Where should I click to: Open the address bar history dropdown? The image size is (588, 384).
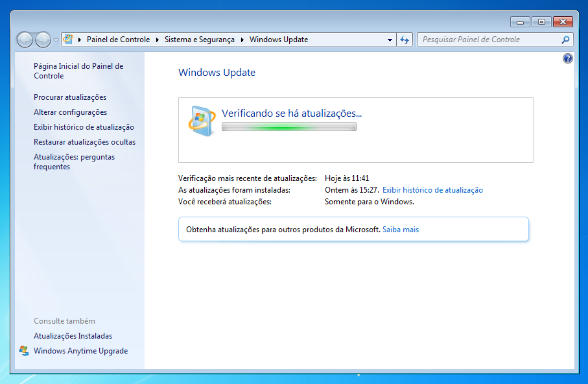pos(390,40)
